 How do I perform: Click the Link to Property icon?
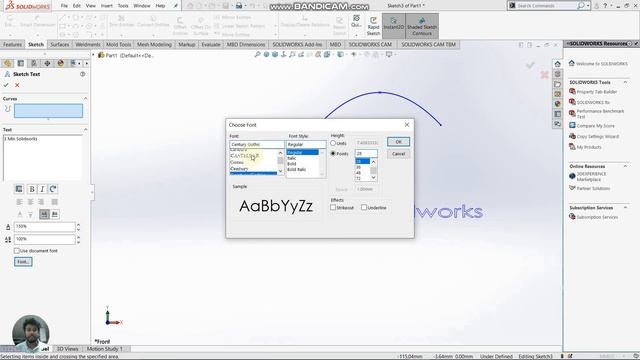[x=19, y=189]
